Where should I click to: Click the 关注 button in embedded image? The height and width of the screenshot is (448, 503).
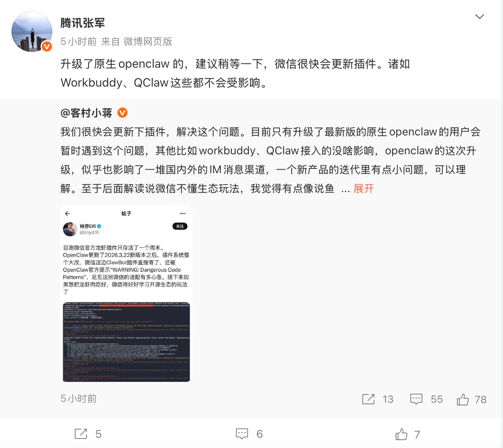click(x=180, y=226)
